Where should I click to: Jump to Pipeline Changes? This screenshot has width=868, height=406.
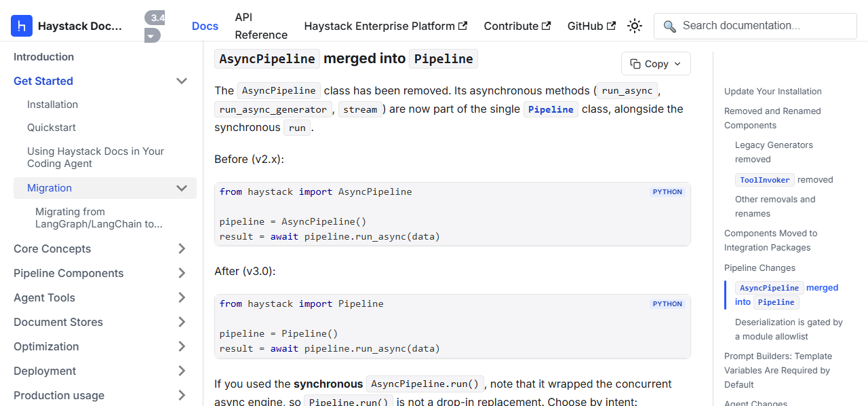tap(759, 268)
